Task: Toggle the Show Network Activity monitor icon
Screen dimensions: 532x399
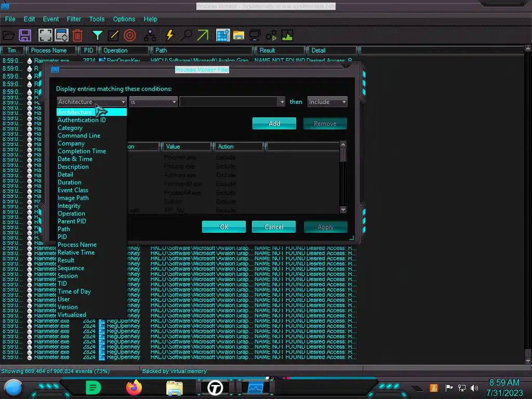Action: (x=255, y=35)
